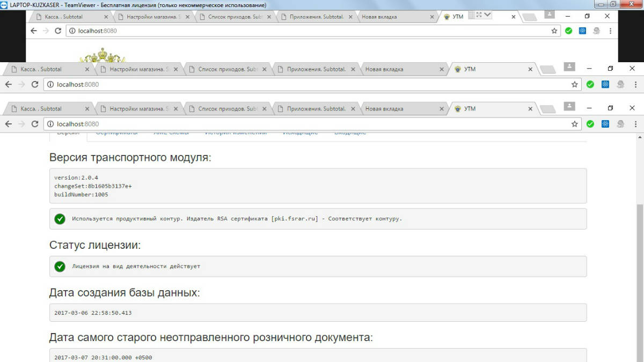This screenshot has height=362, width=644.
Task: Open the site info icon in the lowest address bar
Action: (x=50, y=124)
